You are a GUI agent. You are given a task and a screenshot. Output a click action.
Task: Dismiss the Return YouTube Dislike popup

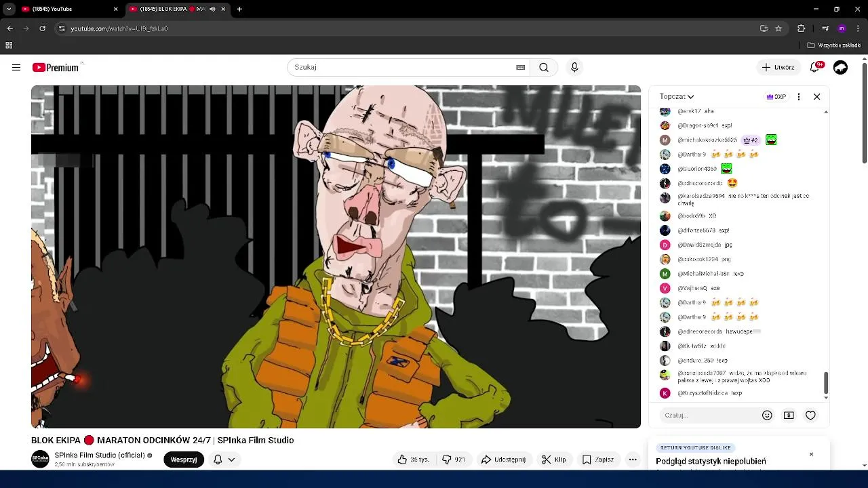[x=811, y=454]
